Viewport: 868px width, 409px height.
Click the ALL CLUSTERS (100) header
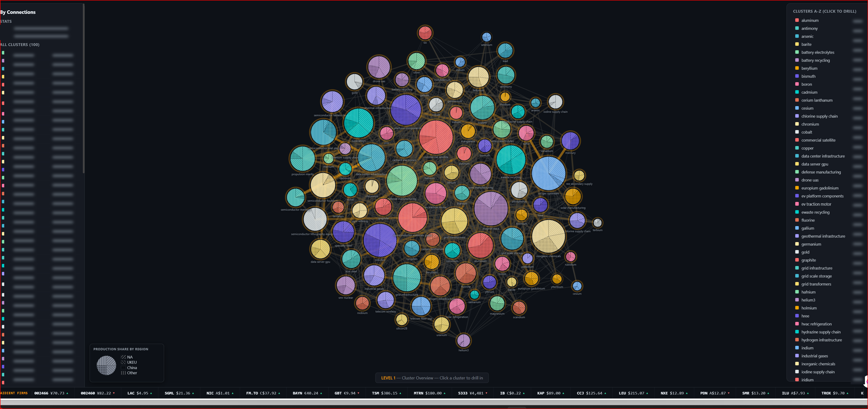pyautogui.click(x=20, y=45)
